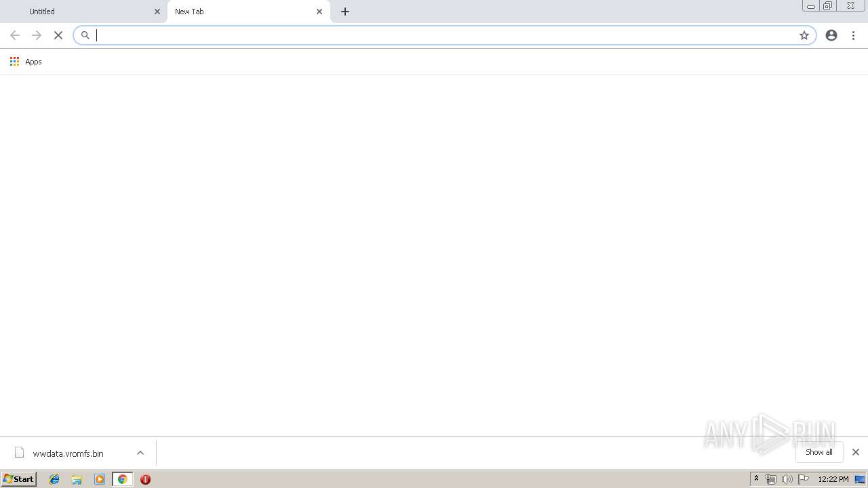Show all downloads
This screenshot has width=868, height=488.
point(819,452)
